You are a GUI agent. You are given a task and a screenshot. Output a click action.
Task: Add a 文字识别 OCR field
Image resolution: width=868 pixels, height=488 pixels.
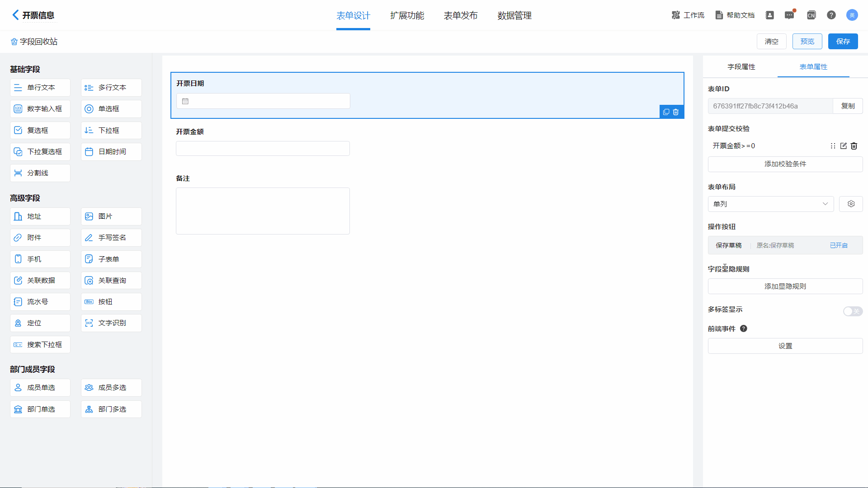pos(111,323)
